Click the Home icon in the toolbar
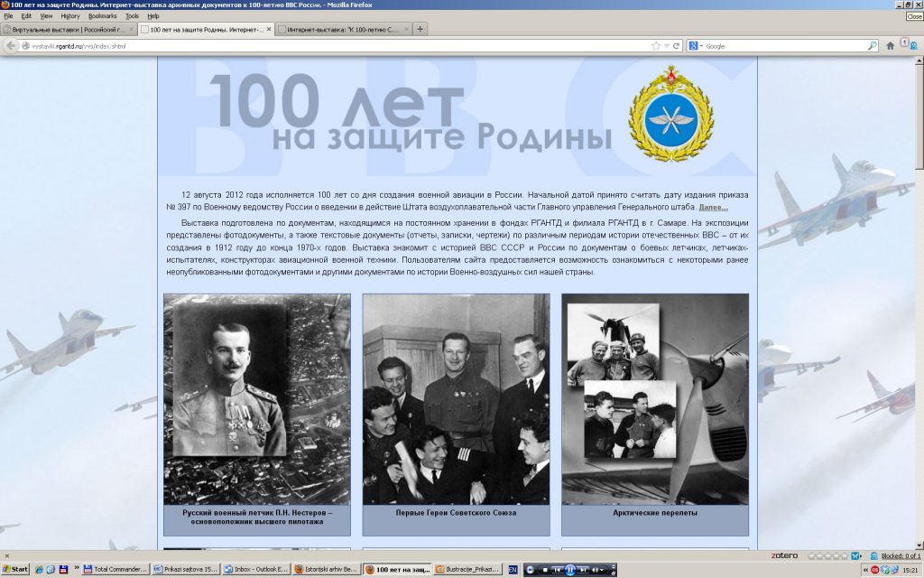 [x=890, y=45]
